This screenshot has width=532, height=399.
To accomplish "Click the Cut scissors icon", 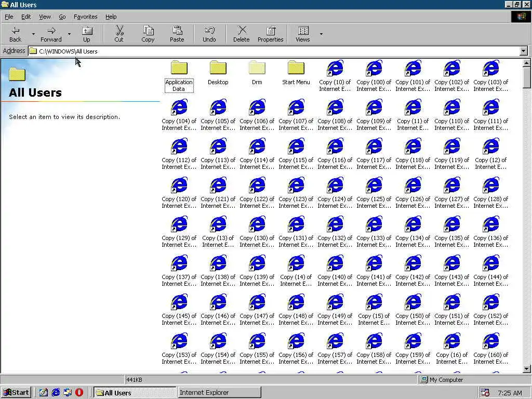I will click(119, 34).
